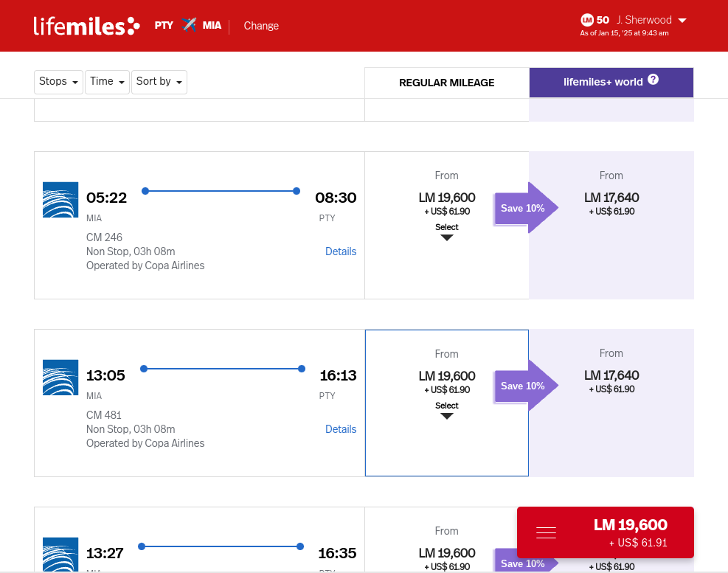This screenshot has width=728, height=573.
Task: Open the Time filter dropdown
Action: pyautogui.click(x=107, y=82)
